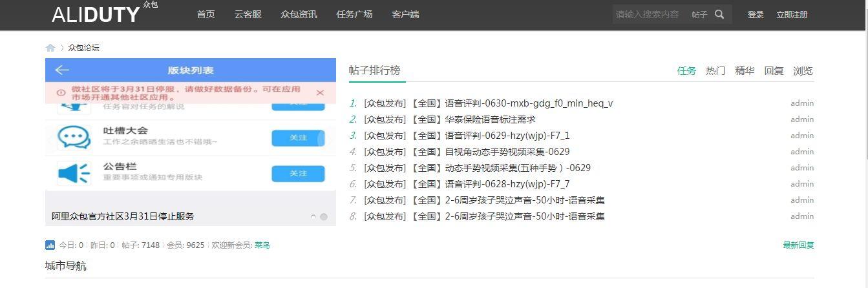The width and height of the screenshot is (868, 288).
Task: Switch to the 任务 ranking tab
Action: click(686, 71)
